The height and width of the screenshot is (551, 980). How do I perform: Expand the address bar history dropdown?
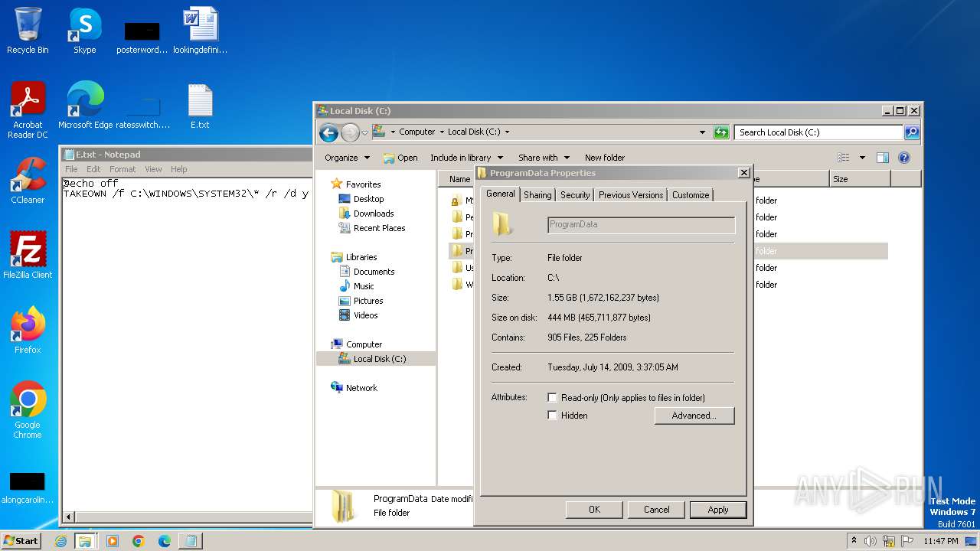click(x=702, y=132)
